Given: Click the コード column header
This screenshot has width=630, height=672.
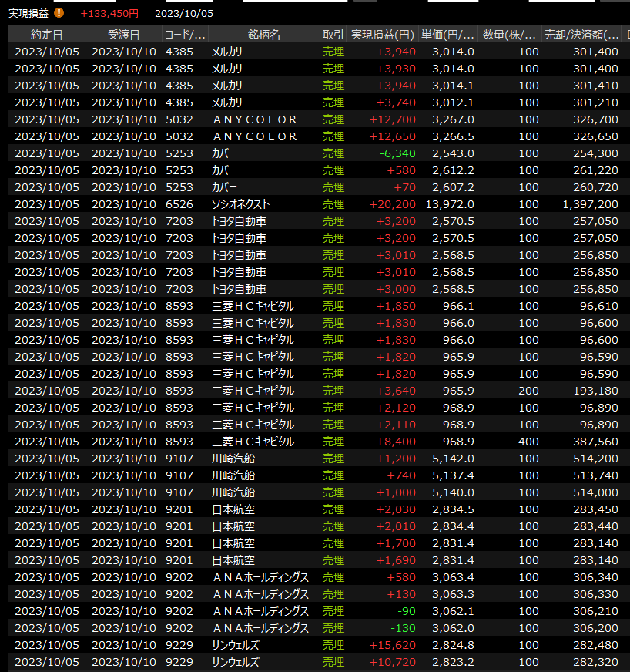Looking at the screenshot, I should point(185,35).
